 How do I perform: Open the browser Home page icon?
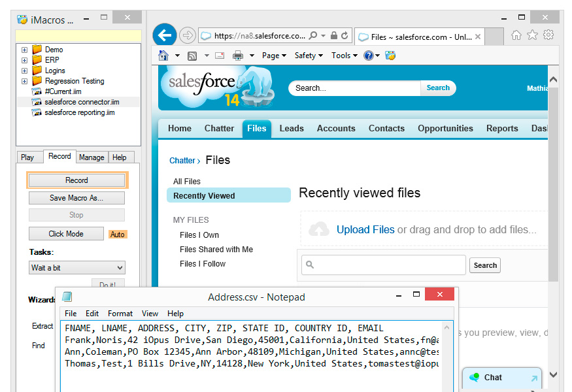516,35
